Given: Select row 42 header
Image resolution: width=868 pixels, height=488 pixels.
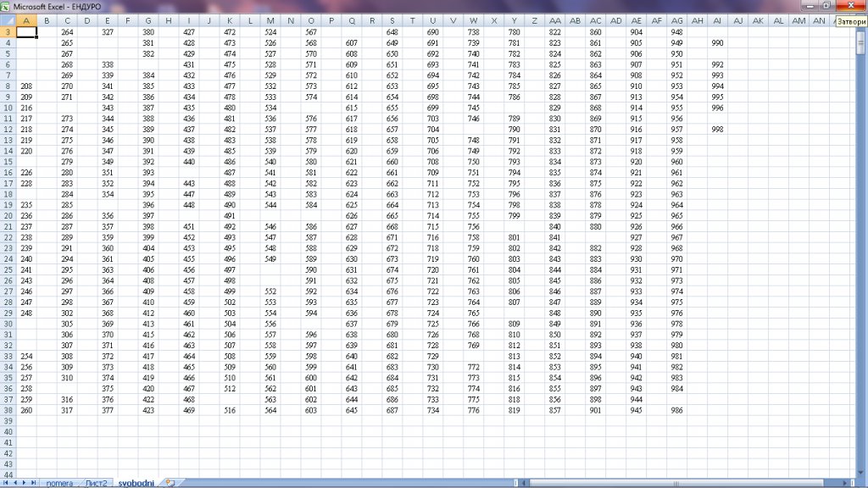Looking at the screenshot, I should pos(8,454).
